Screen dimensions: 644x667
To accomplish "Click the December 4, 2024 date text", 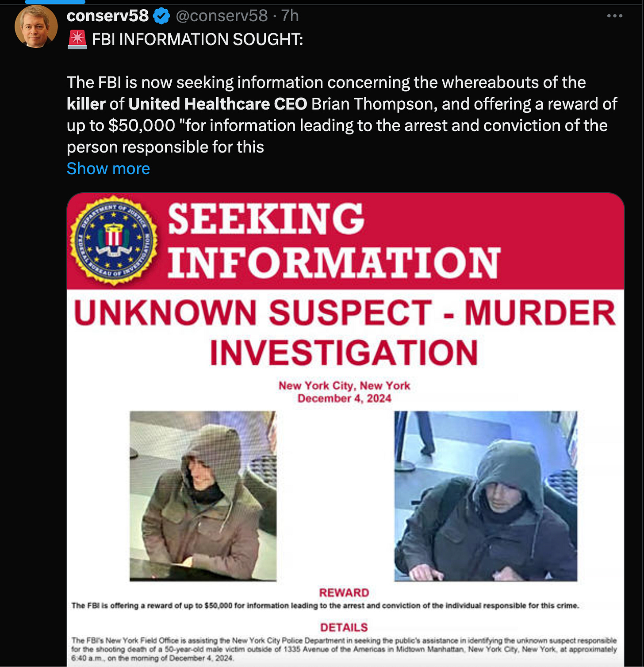I will tap(345, 399).
